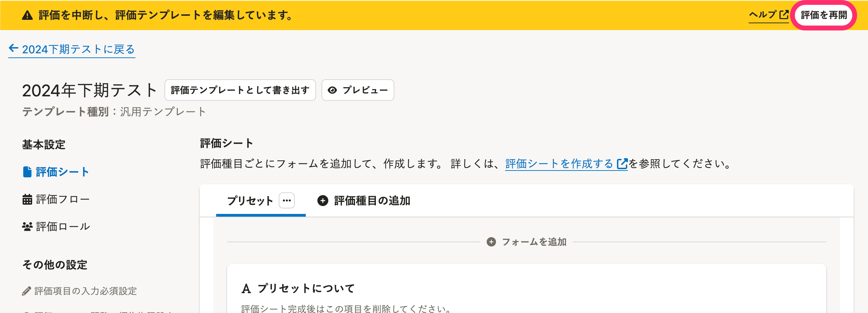Viewport: 868px width, 313px height.
Task: Select the プリセットについて form card heading
Action: click(306, 288)
